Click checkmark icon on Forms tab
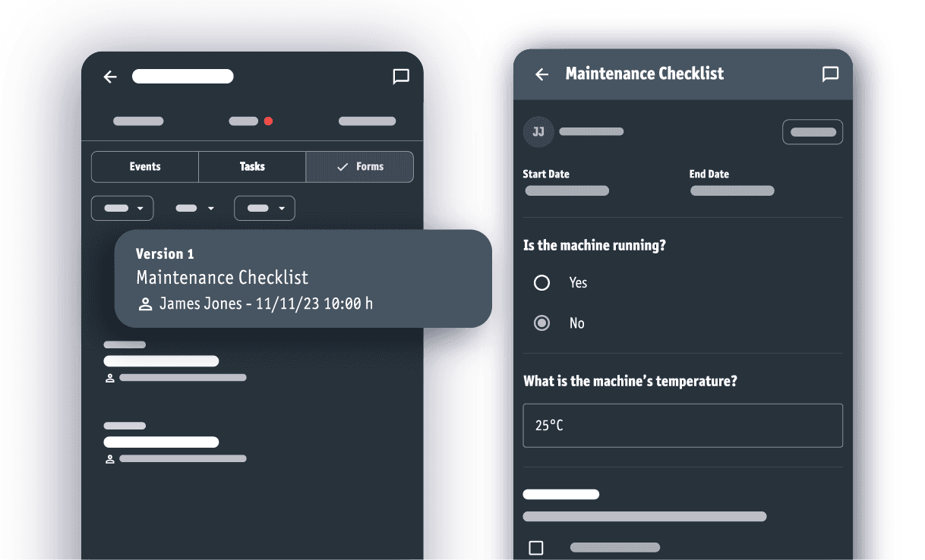925x560 pixels. pyautogui.click(x=343, y=167)
